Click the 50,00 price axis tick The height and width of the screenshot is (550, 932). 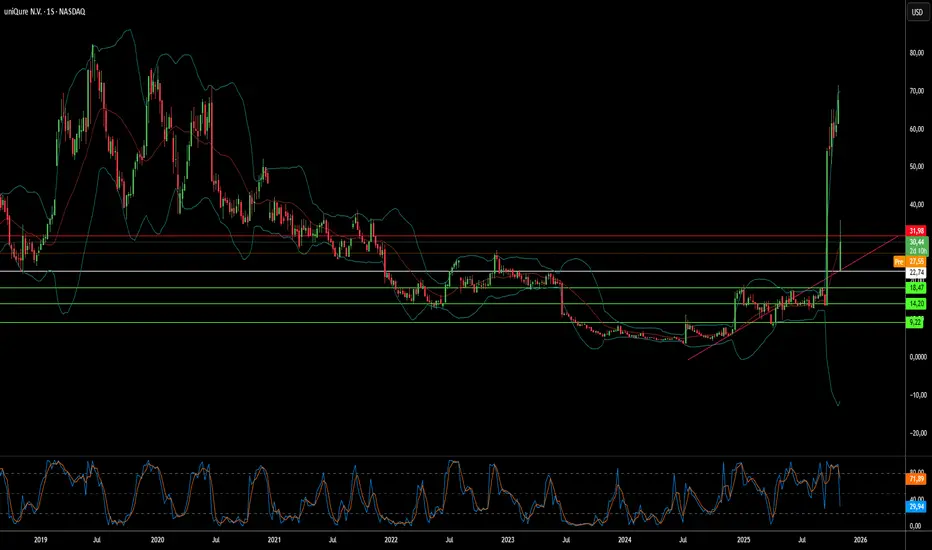pyautogui.click(x=917, y=166)
